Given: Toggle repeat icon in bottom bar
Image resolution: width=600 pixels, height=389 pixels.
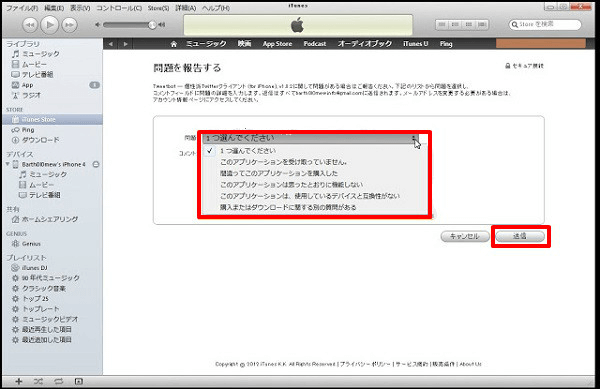Looking at the screenshot, I should (59, 381).
